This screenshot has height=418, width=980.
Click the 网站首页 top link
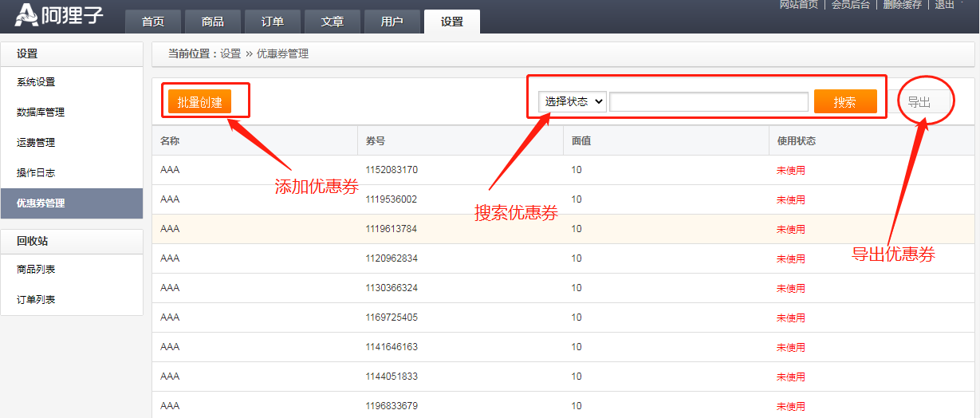[798, 5]
